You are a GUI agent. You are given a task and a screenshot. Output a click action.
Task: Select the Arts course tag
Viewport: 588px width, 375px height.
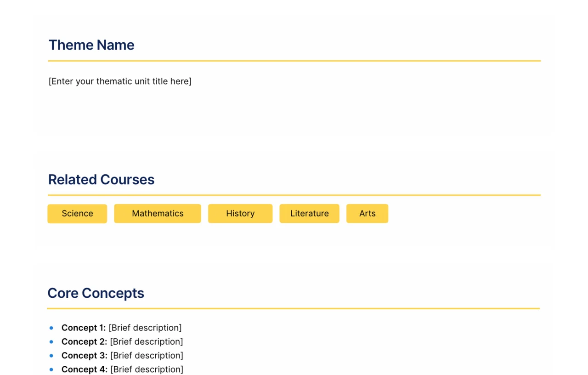[367, 213]
